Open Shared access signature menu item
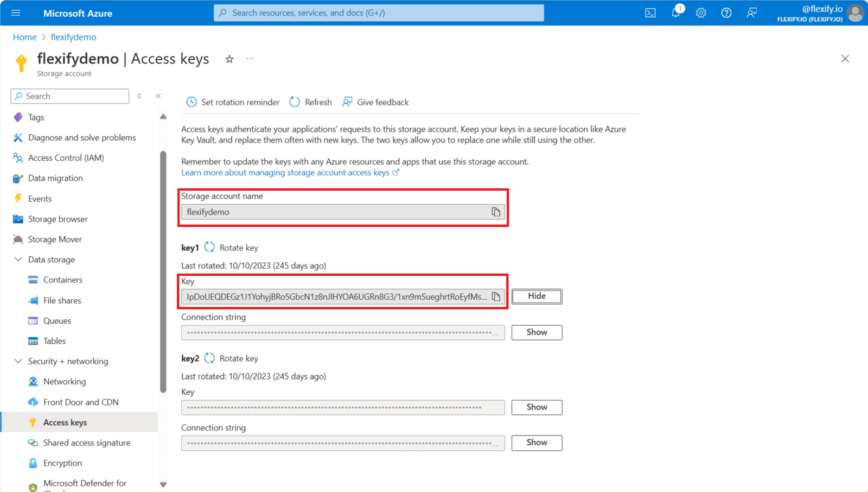 pyautogui.click(x=87, y=443)
